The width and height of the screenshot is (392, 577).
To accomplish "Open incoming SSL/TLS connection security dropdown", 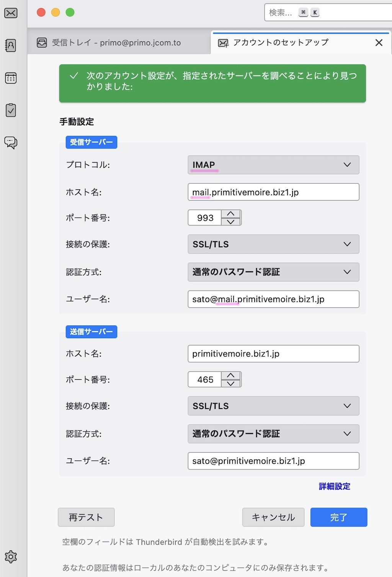I will tap(273, 244).
